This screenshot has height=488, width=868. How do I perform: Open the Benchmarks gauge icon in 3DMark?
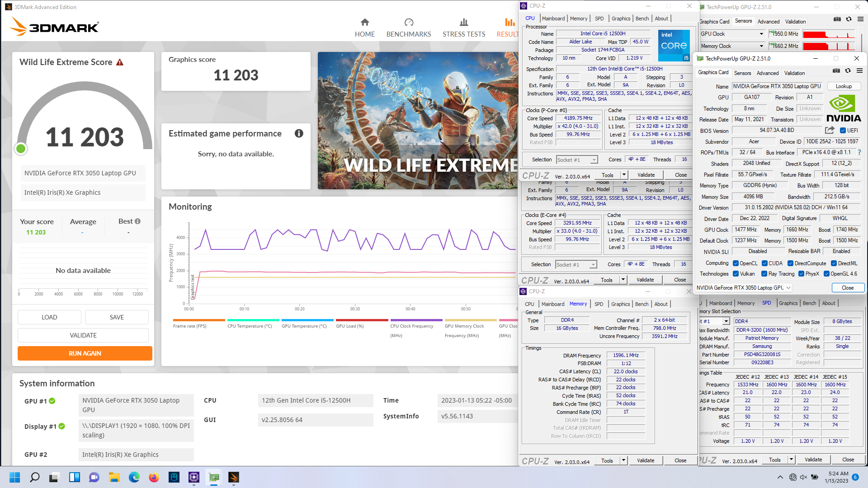click(409, 22)
